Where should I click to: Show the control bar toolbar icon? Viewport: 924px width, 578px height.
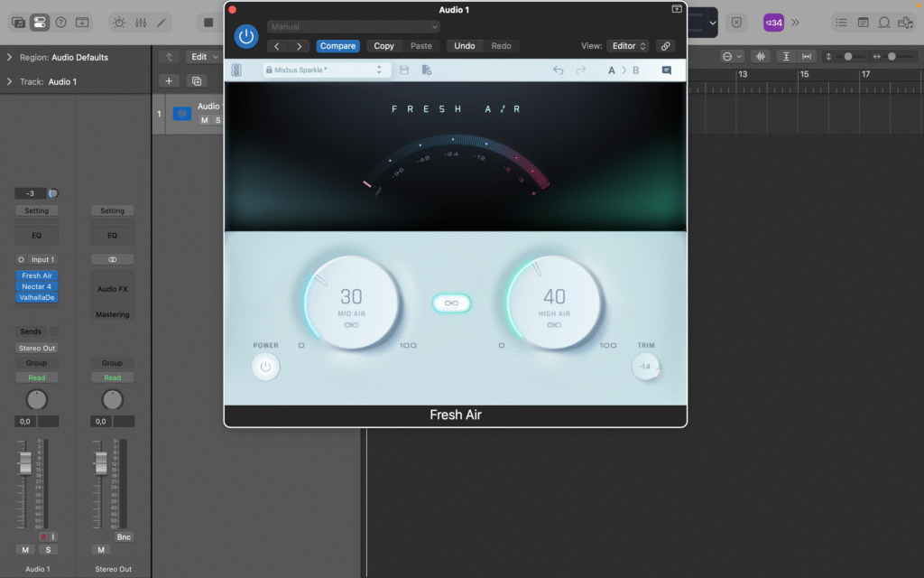pos(81,23)
